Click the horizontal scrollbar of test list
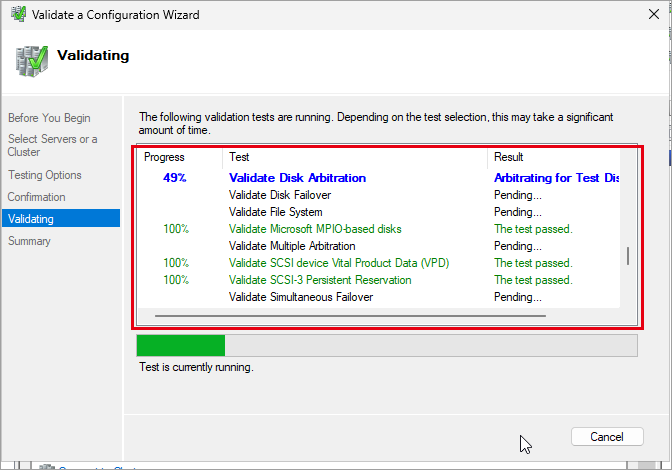 (x=350, y=316)
